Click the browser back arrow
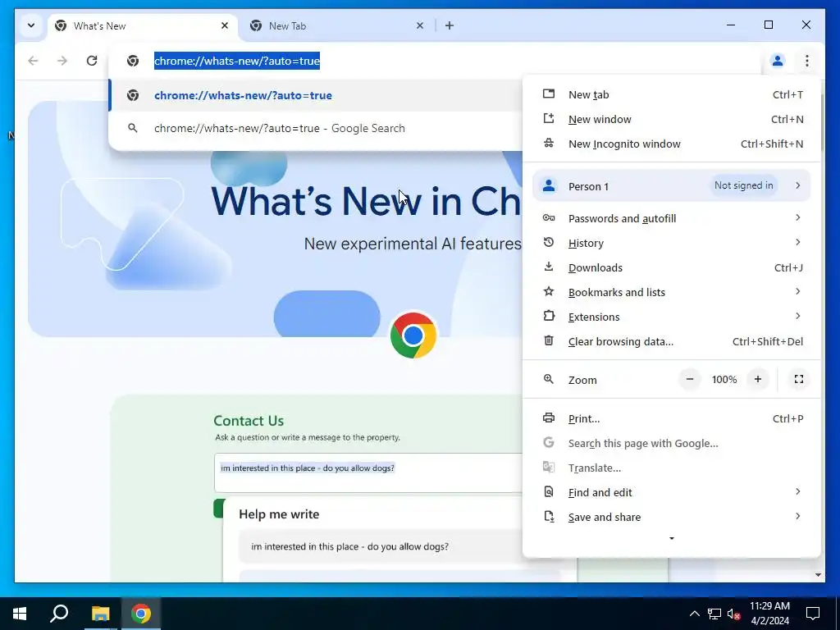 tap(33, 61)
